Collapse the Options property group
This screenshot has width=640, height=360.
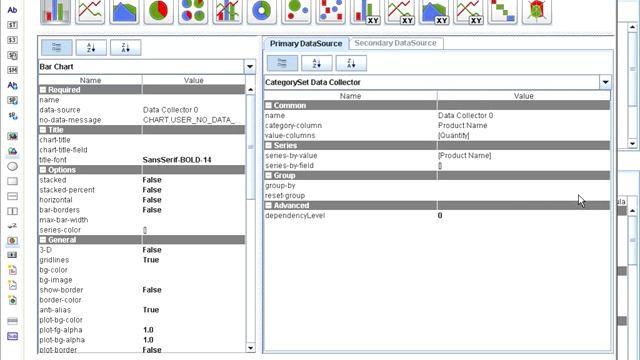43,170
